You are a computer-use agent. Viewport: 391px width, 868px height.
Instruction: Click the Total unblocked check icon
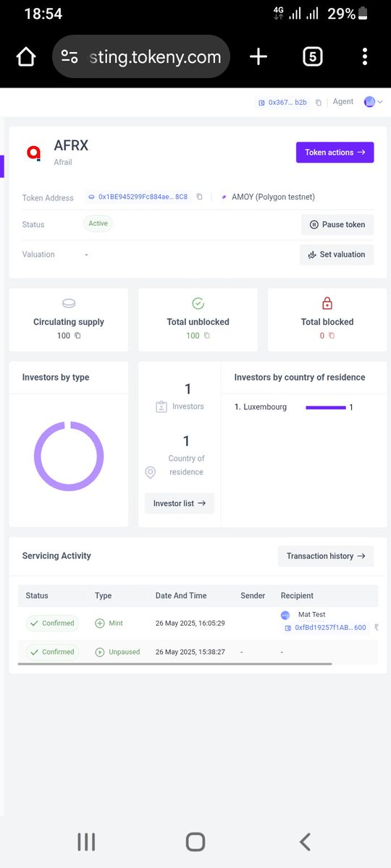point(198,304)
